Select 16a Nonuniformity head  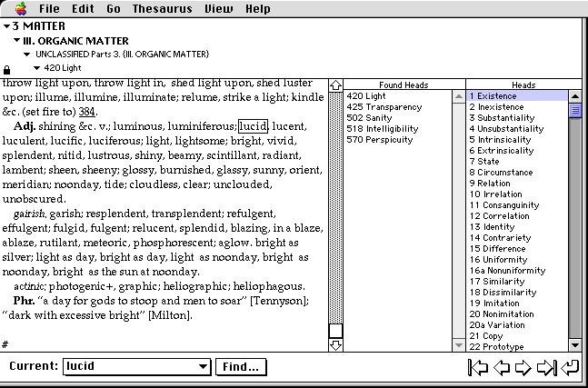pos(517,270)
